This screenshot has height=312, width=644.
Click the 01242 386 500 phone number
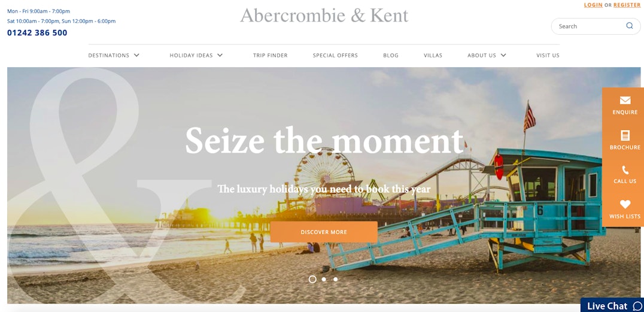point(37,33)
